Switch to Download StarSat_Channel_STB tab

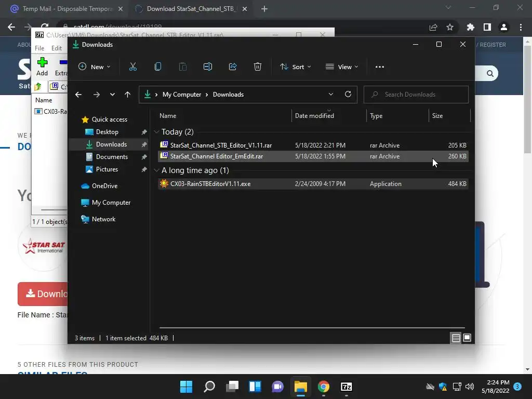(x=191, y=9)
